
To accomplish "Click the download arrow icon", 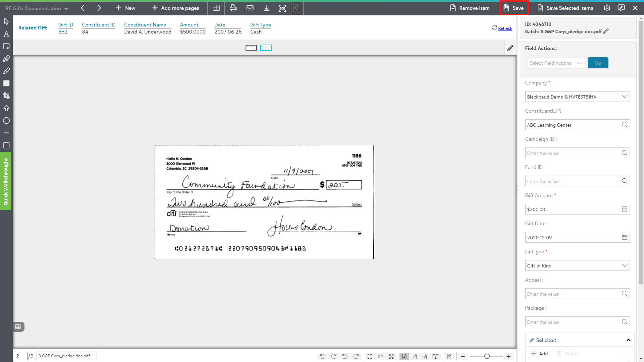I will point(267,8).
